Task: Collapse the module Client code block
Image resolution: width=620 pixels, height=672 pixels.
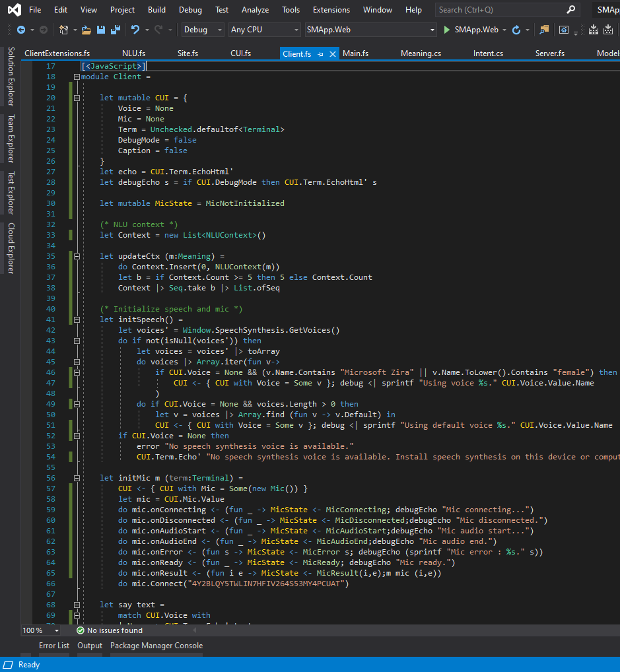Action: click(77, 77)
